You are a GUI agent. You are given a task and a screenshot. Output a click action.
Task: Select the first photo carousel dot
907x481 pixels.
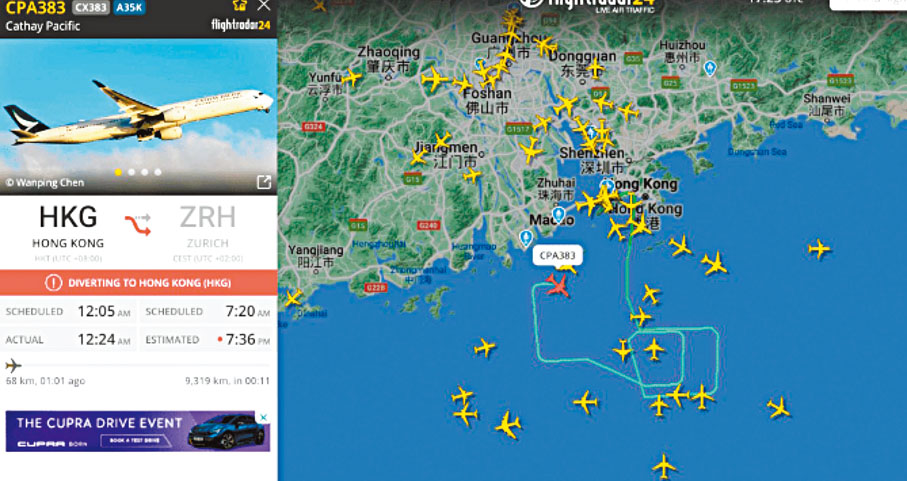point(119,172)
